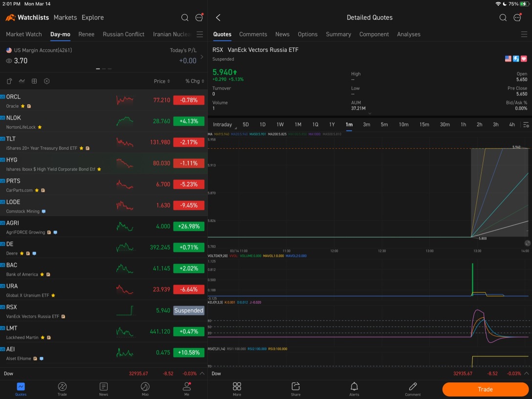The image size is (532, 399).
Task: Open messages in the Detailed Quotes header
Action: [517, 17]
